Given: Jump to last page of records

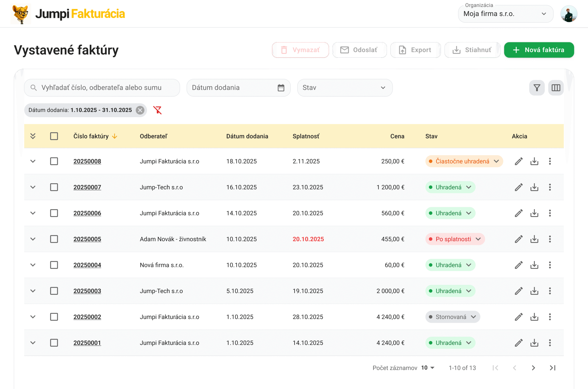Looking at the screenshot, I should [553, 368].
